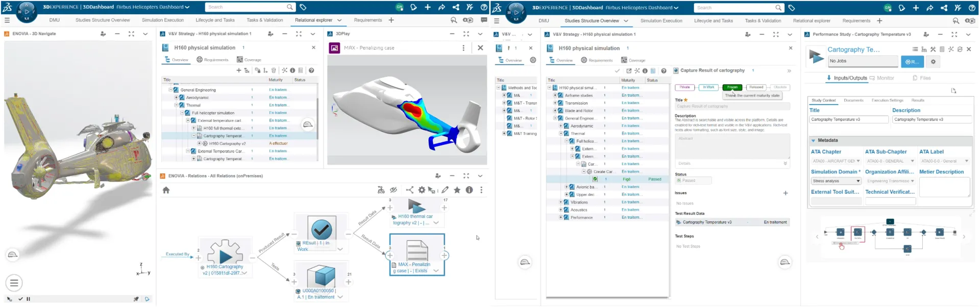Viewport: 980px width, 307px height.
Task: Select the Released maturity state
Action: tap(756, 87)
